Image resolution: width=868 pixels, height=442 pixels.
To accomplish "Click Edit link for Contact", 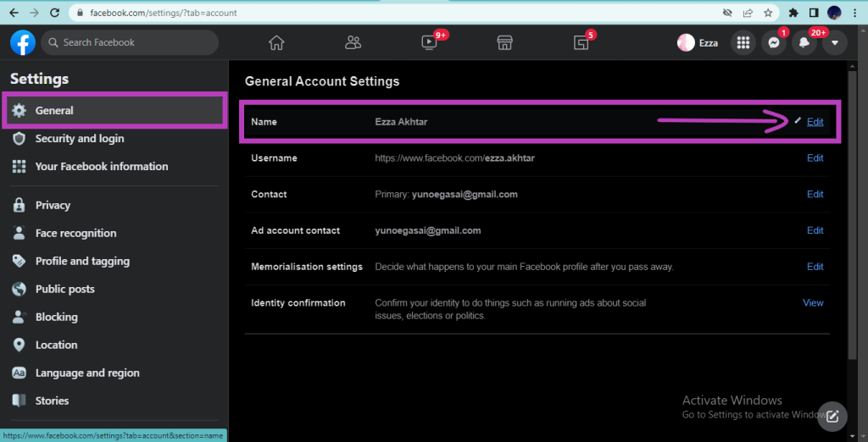I will (x=815, y=194).
